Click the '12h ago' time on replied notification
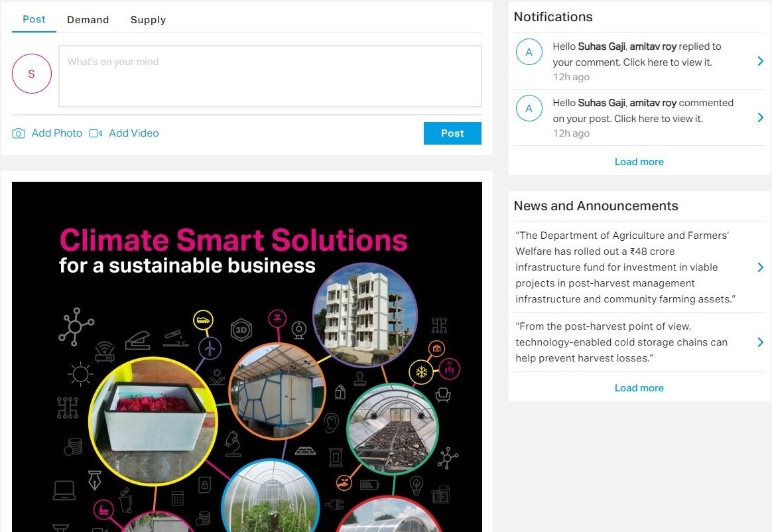The width and height of the screenshot is (772, 532). 571,77
